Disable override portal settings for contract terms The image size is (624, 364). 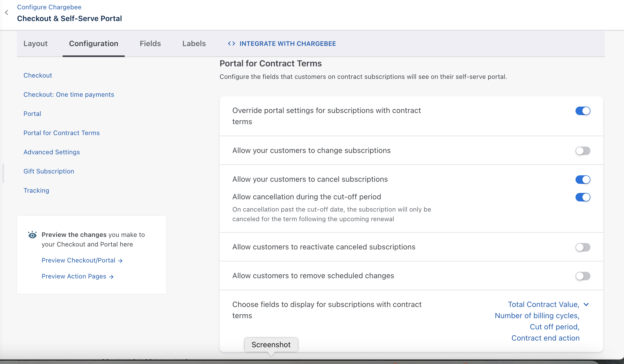pos(583,111)
